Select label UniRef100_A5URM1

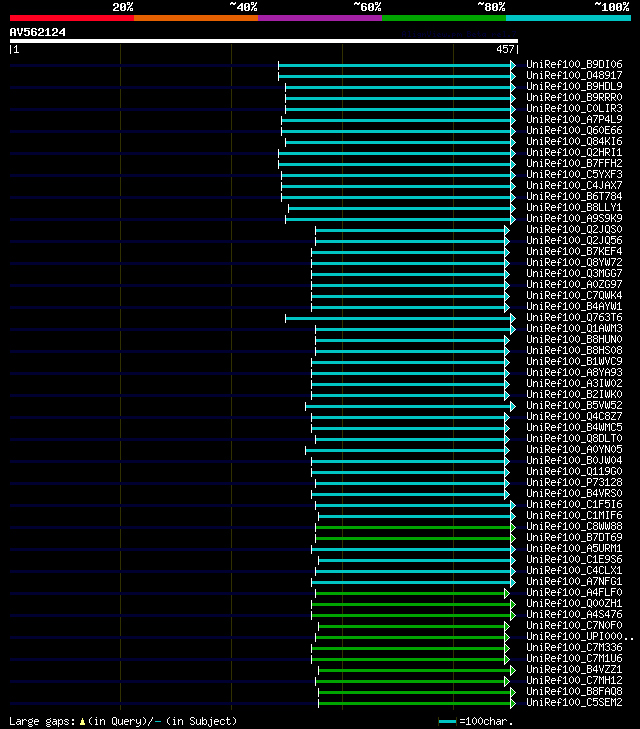point(574,549)
